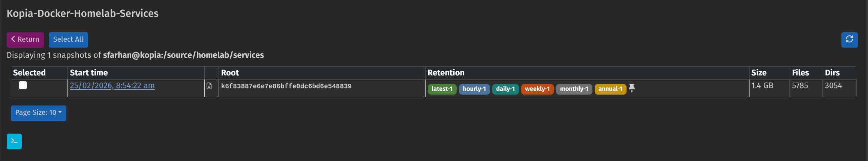Click the hourly-1 retention badge
Screen dimensions: 868x161
click(x=474, y=89)
